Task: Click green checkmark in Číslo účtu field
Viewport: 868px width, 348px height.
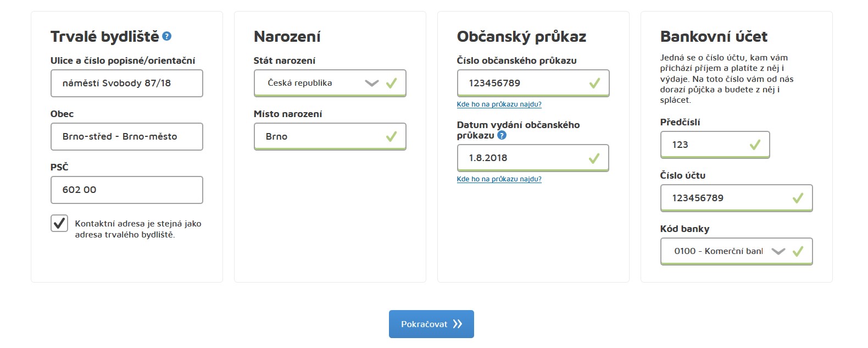Action: pos(798,198)
